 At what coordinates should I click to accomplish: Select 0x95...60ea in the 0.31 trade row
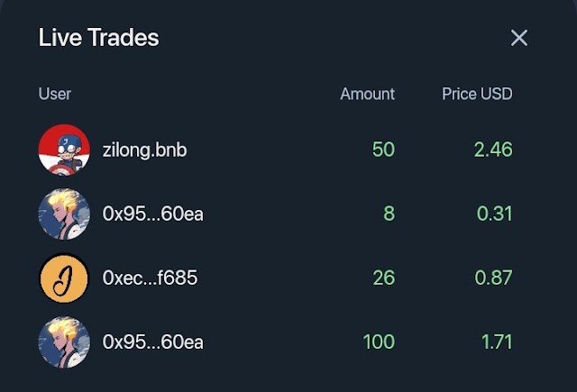[x=152, y=214]
